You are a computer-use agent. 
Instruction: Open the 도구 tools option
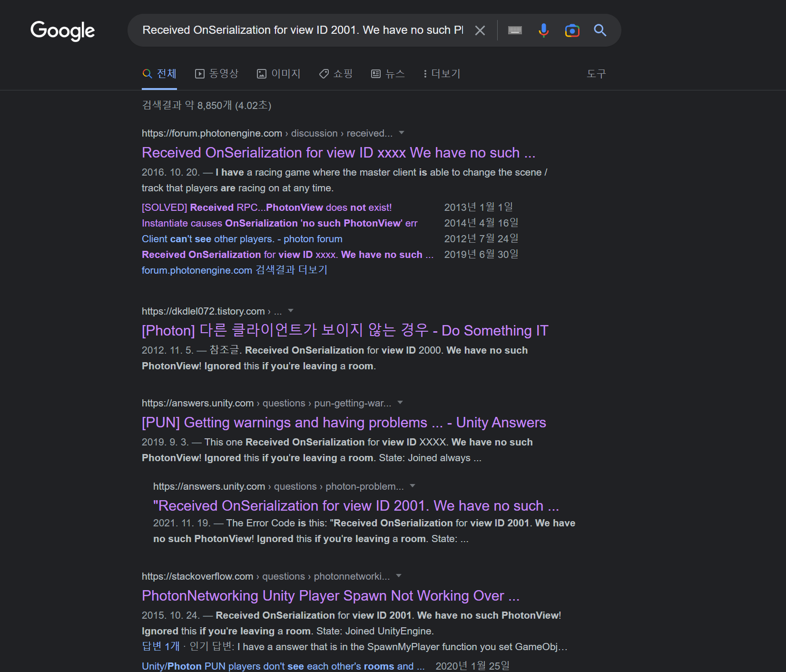596,74
